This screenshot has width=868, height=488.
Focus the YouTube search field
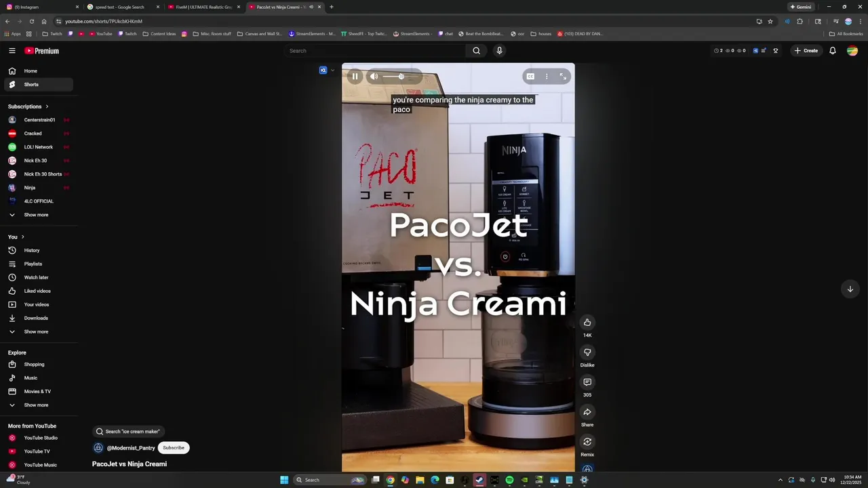376,51
